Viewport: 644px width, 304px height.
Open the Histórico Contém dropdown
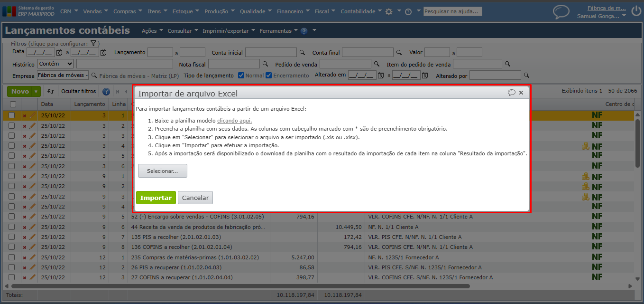(55, 64)
